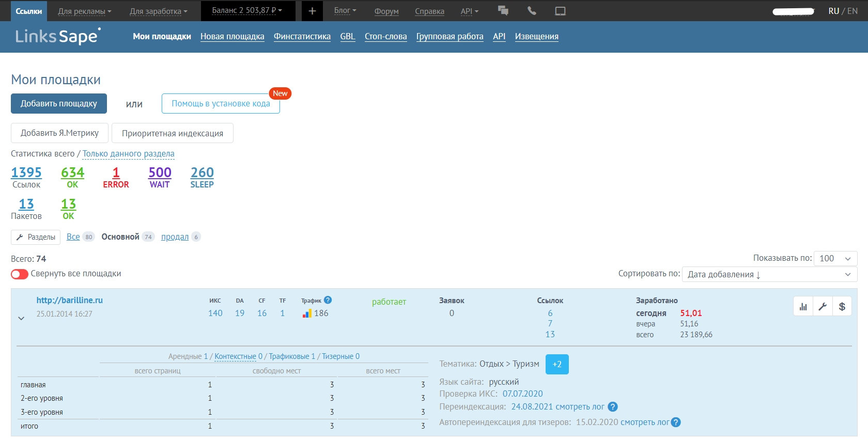
Task: Click the phone call icon
Action: (x=532, y=11)
